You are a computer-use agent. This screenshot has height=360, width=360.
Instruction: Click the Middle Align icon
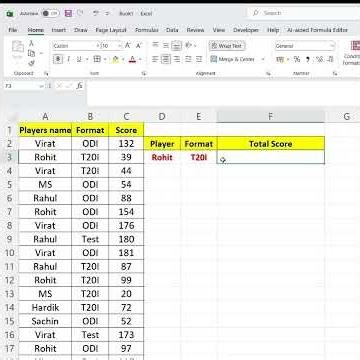pyautogui.click(x=166, y=45)
